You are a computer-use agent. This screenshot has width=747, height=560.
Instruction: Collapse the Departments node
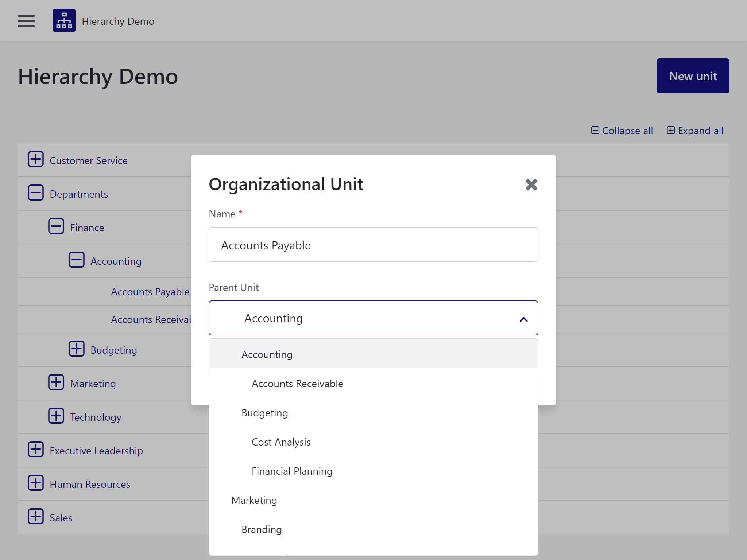36,193
